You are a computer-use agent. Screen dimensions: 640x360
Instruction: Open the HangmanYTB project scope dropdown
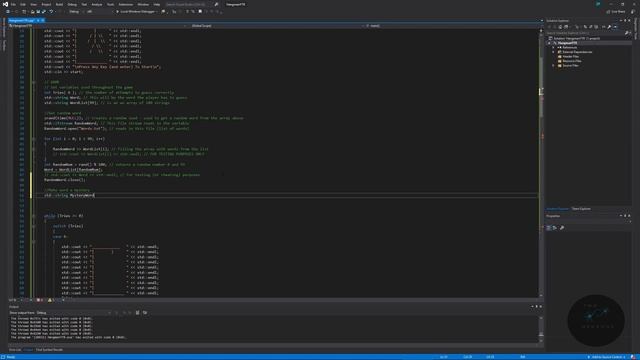pos(97,26)
